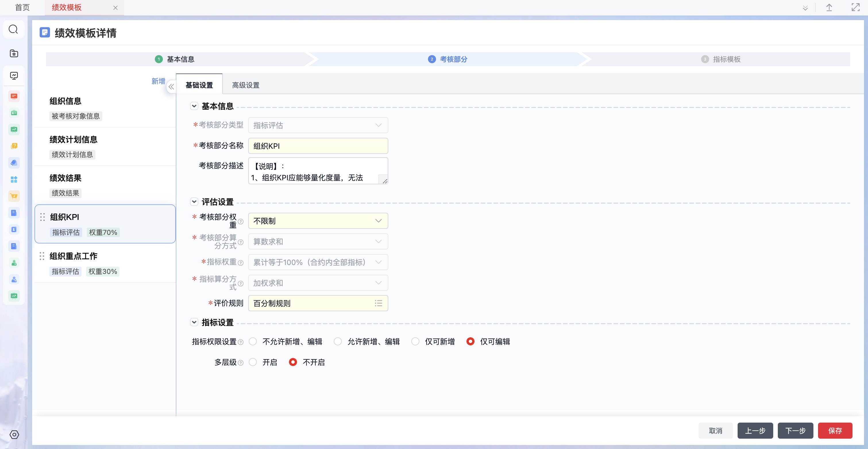Viewport: 868px width, 449px height.
Task: Click the upload arrow icon at top right
Action: [x=829, y=7]
